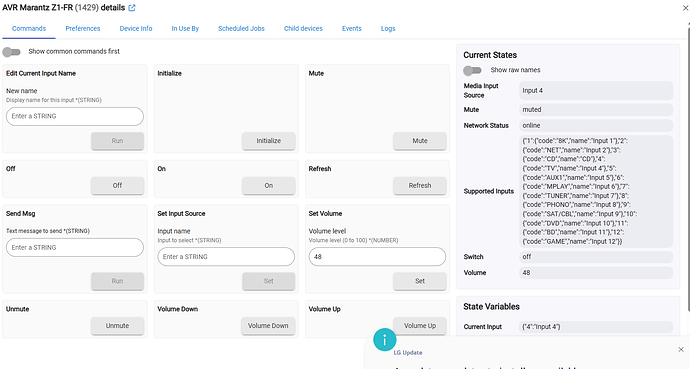Click Run under Edit Current Input Name

tap(117, 141)
